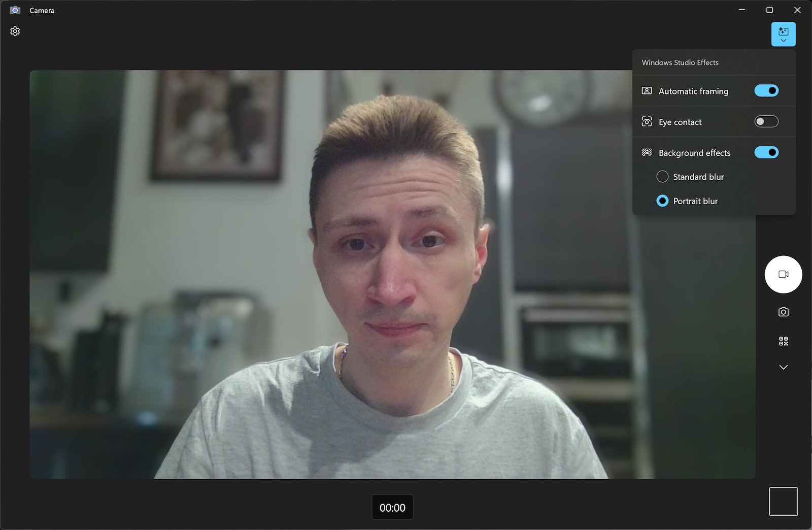Image resolution: width=812 pixels, height=530 pixels.
Task: Minimize the Camera window
Action: click(x=741, y=10)
